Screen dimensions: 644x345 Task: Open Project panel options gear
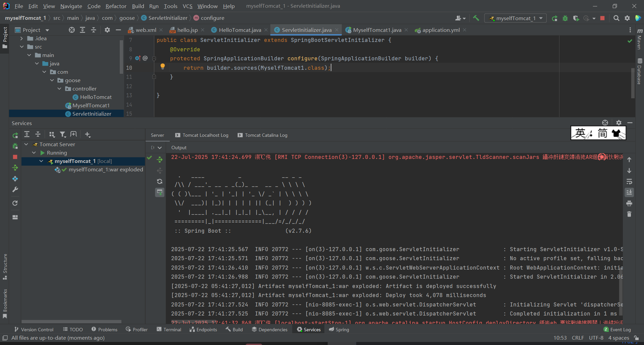click(107, 30)
